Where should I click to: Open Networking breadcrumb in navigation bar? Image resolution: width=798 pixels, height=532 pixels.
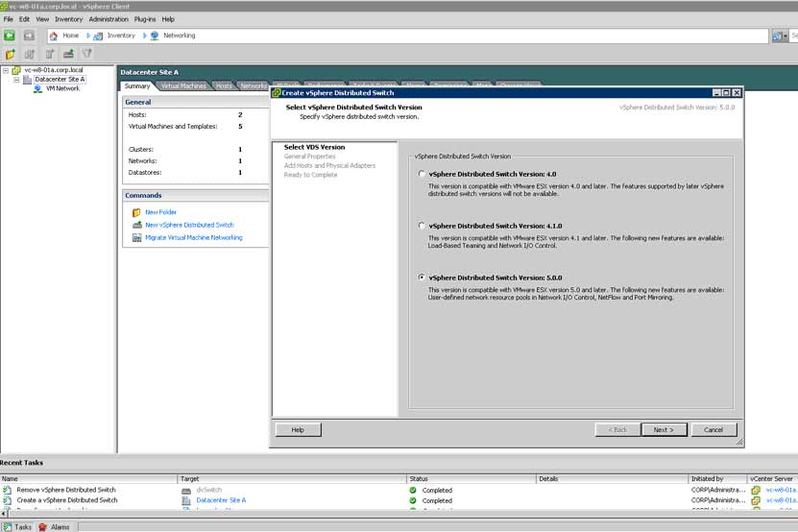tap(180, 36)
